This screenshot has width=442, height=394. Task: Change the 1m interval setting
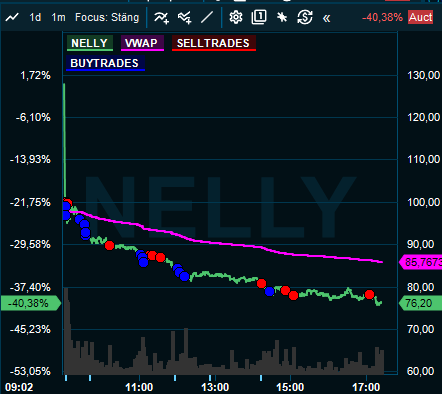pos(58,17)
